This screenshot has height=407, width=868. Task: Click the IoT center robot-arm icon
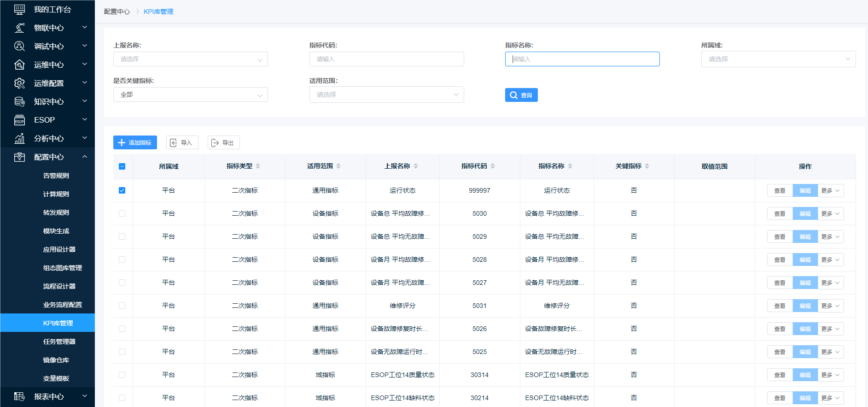coord(19,28)
